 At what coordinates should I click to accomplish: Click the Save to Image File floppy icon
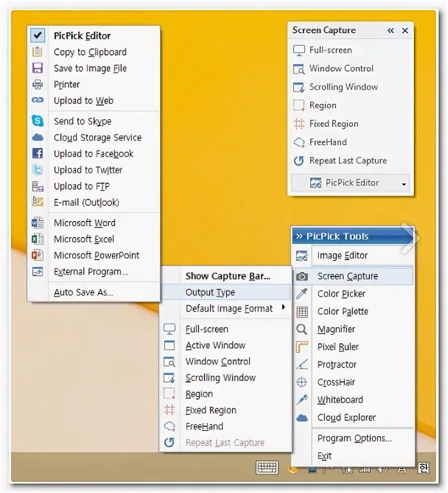coord(37,68)
